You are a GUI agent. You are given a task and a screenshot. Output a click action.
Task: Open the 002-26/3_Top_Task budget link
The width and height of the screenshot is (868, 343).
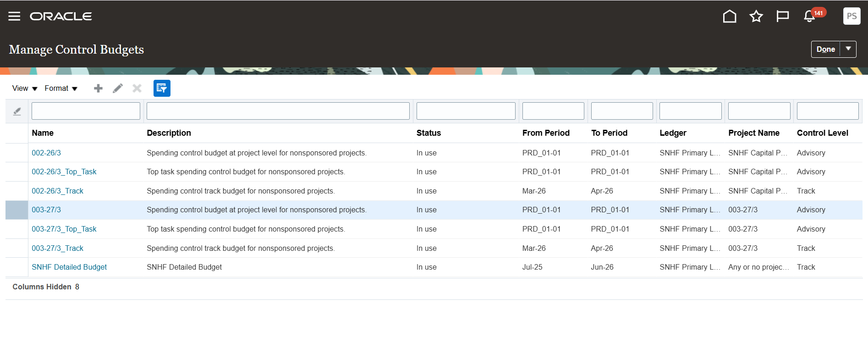(64, 172)
